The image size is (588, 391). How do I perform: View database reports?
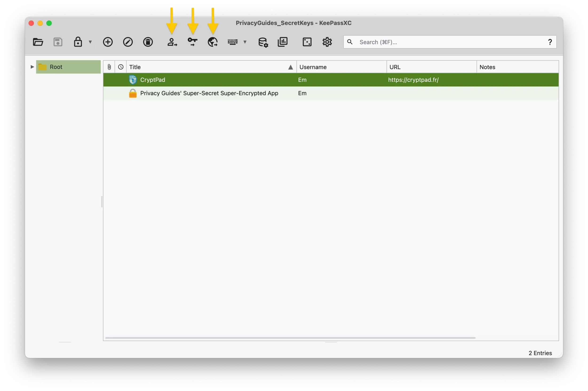pyautogui.click(x=282, y=42)
